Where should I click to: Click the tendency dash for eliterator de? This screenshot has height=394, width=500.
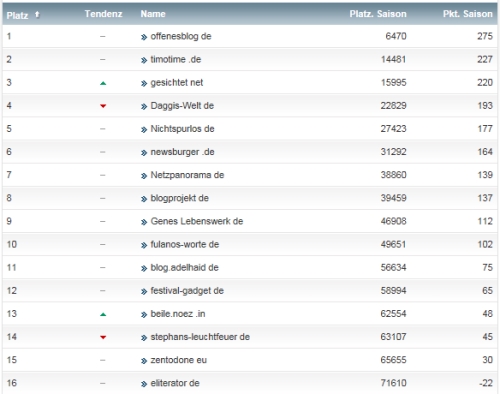point(103,383)
